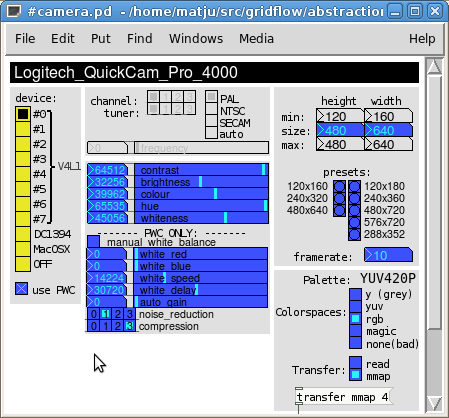Viewport: 449px width, 418px height.
Task: Open the Find menu
Action: click(x=140, y=39)
